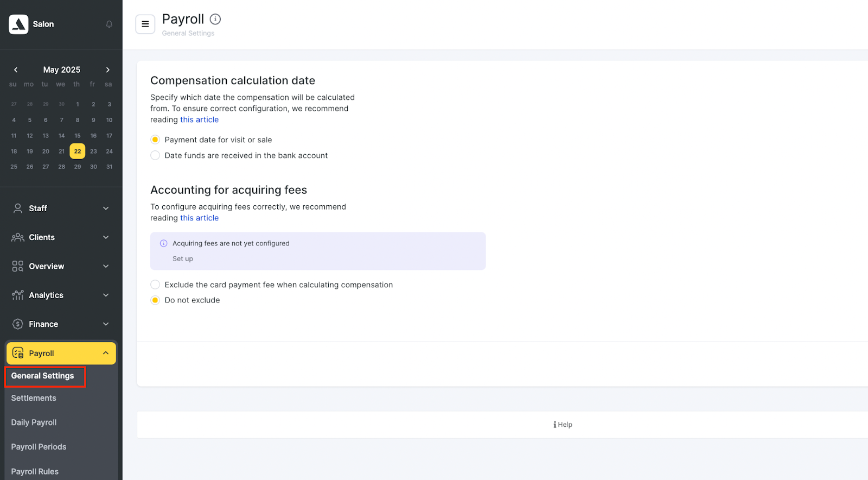Select May 31 in the calendar
Image resolution: width=868 pixels, height=480 pixels.
(x=110, y=167)
